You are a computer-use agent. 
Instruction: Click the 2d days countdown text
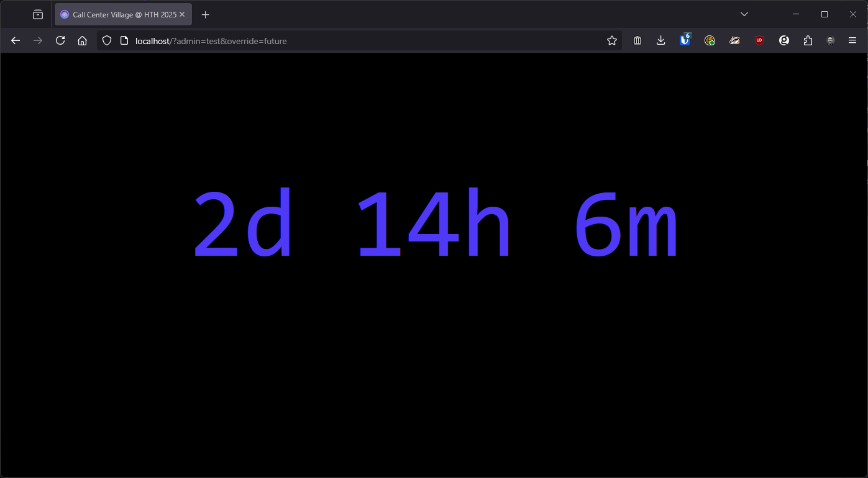pyautogui.click(x=242, y=223)
